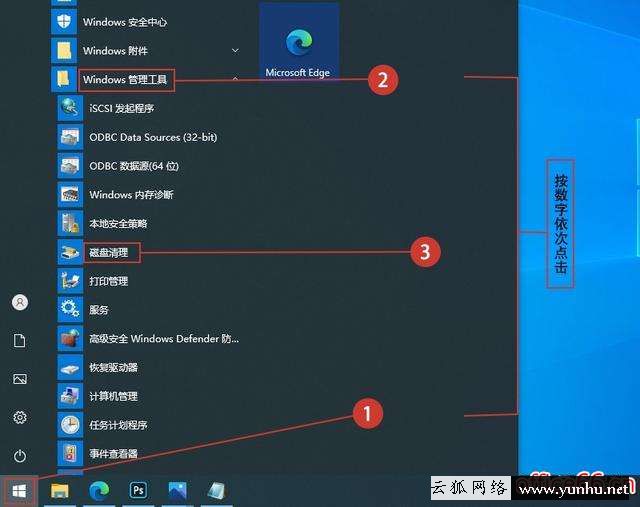Open Documents icon in Start sidebar
640x507 pixels.
(x=20, y=340)
